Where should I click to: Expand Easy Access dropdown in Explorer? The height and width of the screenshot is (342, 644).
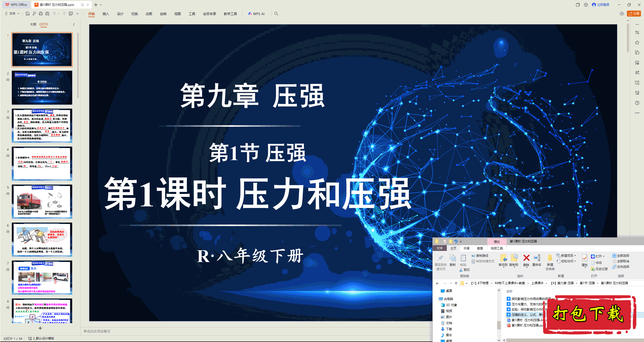[575, 261]
